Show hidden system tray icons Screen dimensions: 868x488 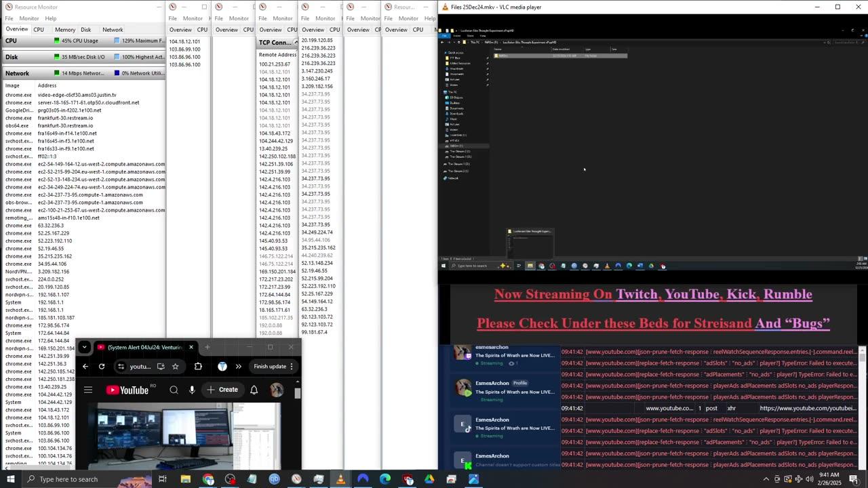766,479
